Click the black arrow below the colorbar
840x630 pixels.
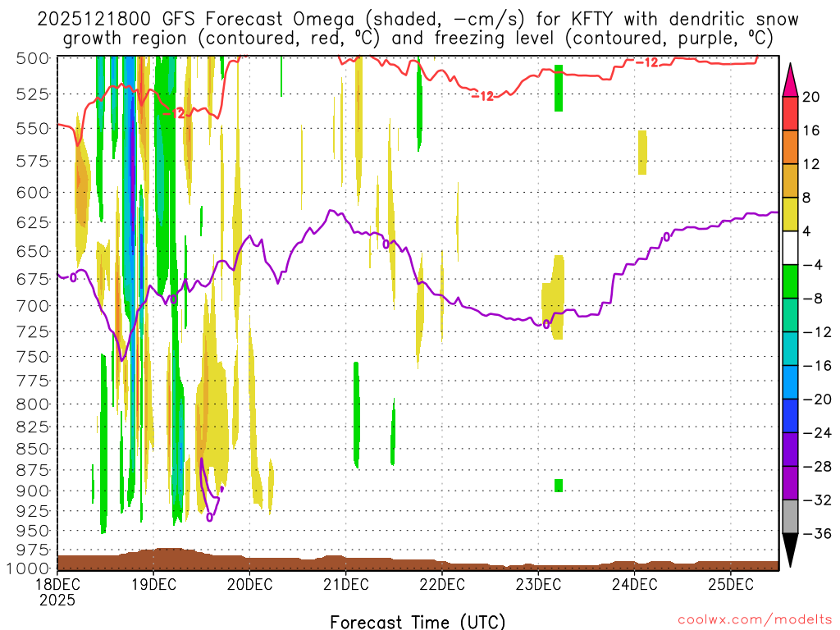790,550
